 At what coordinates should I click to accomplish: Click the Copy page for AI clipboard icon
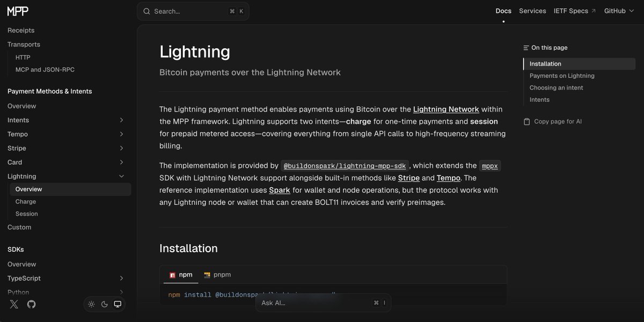coord(527,122)
